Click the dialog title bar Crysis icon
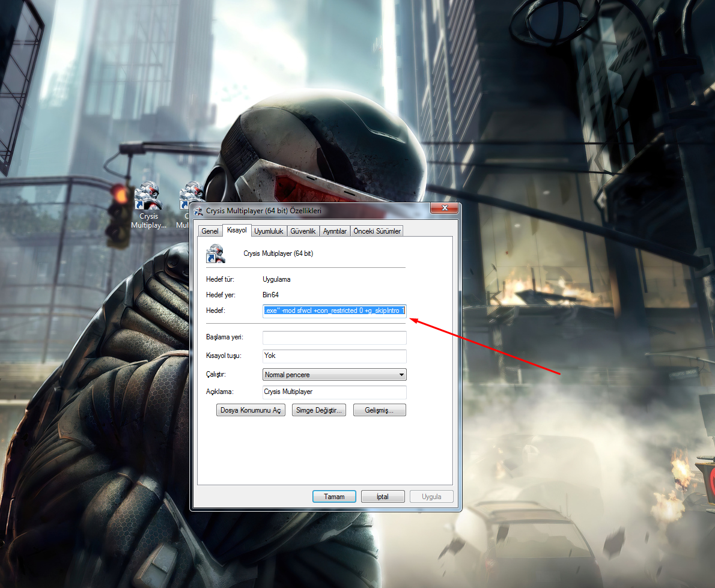 pos(198,211)
